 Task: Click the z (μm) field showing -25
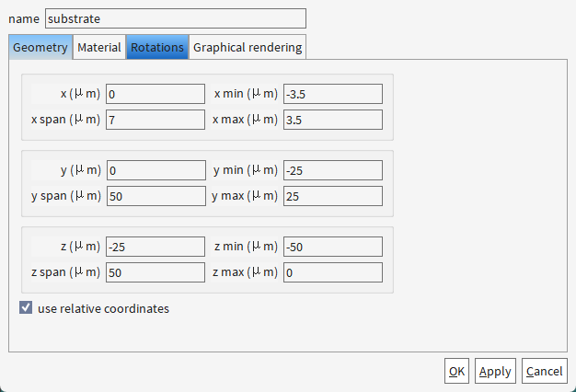point(156,247)
